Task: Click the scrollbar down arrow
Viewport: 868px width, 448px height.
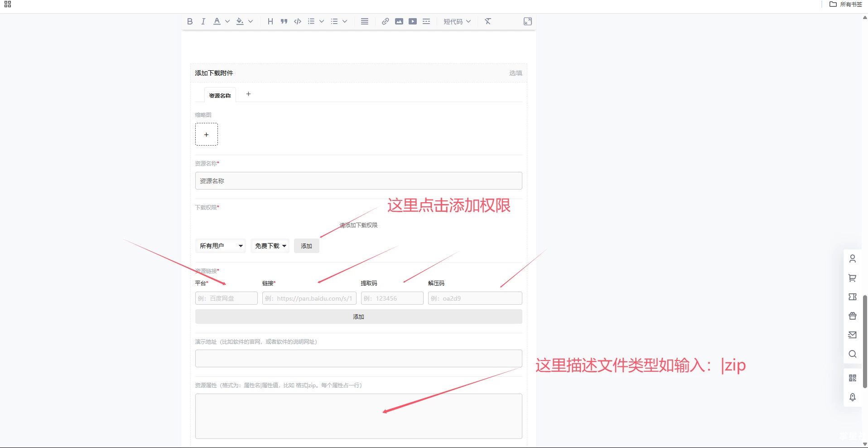Action: click(865, 444)
